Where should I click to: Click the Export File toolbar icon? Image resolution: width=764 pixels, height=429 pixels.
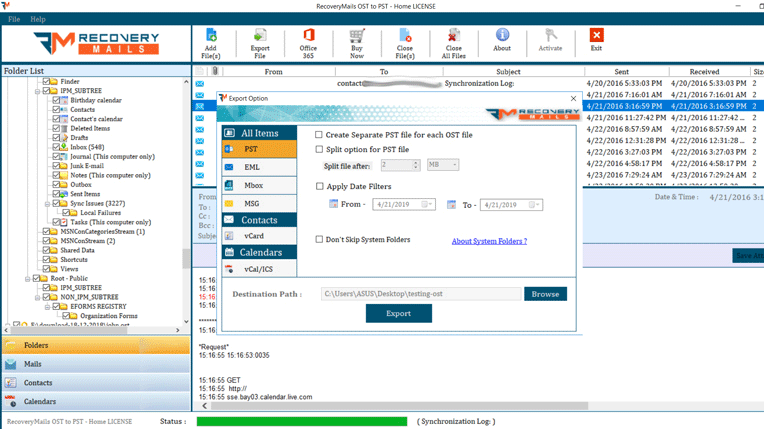tap(260, 36)
